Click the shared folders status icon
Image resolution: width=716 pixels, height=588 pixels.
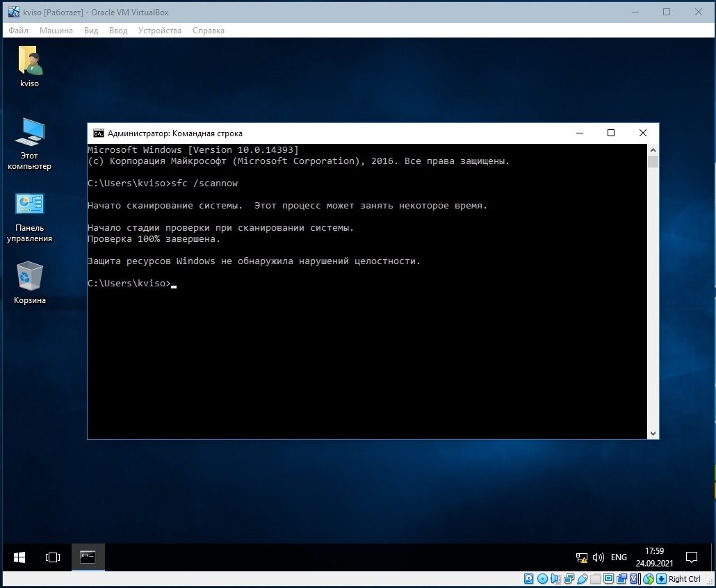596,579
